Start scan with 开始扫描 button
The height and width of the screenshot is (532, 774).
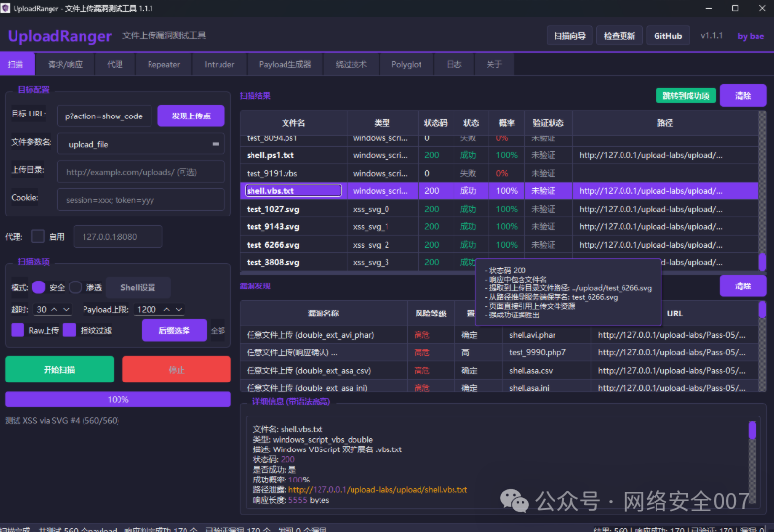point(59,369)
